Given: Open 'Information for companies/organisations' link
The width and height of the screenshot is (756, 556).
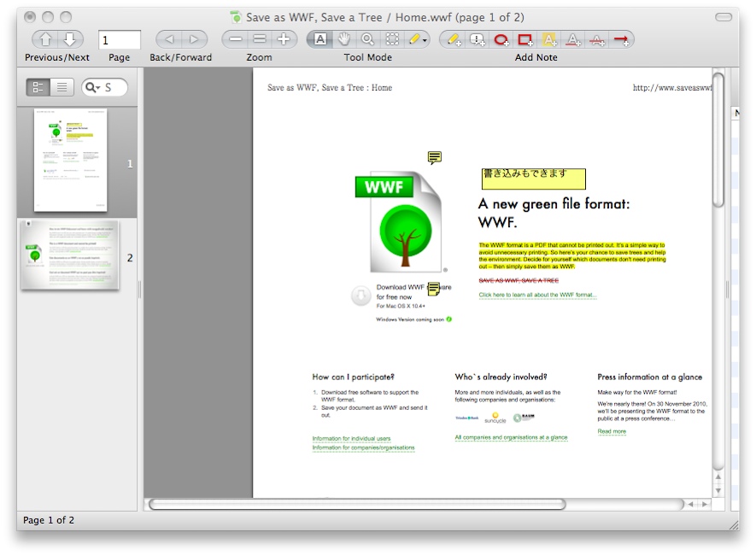Looking at the screenshot, I should click(x=363, y=448).
